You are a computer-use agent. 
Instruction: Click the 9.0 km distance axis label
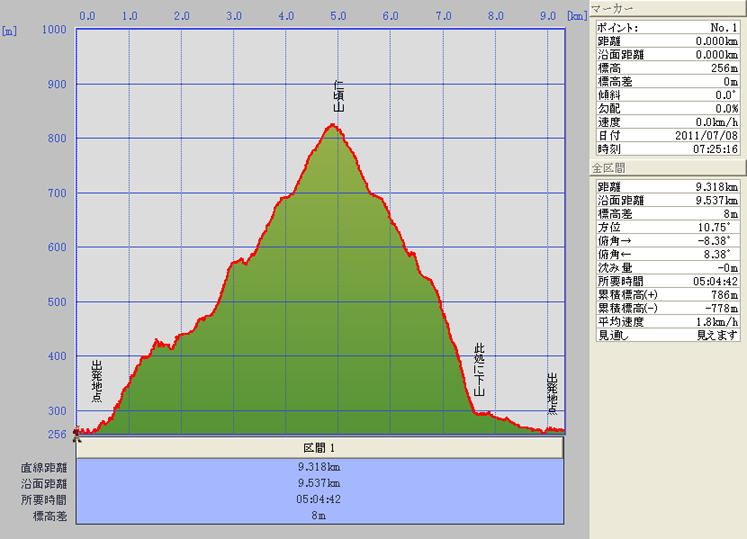548,16
